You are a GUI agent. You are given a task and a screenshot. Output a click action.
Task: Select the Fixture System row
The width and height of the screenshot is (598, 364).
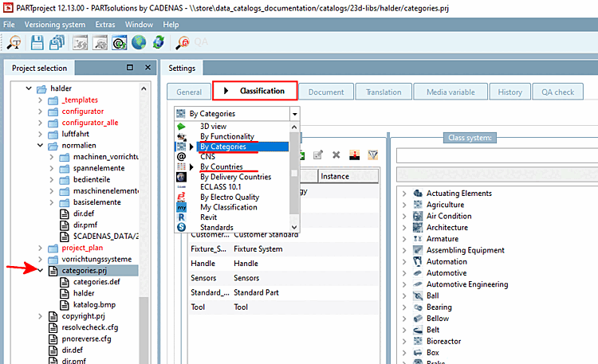click(284, 249)
